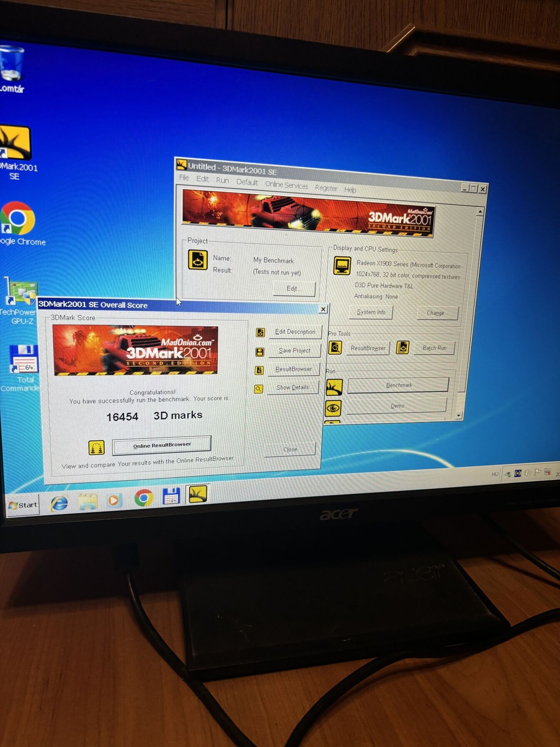Click the HU language indicator in tray
Image resolution: width=560 pixels, height=747 pixels.
click(495, 474)
